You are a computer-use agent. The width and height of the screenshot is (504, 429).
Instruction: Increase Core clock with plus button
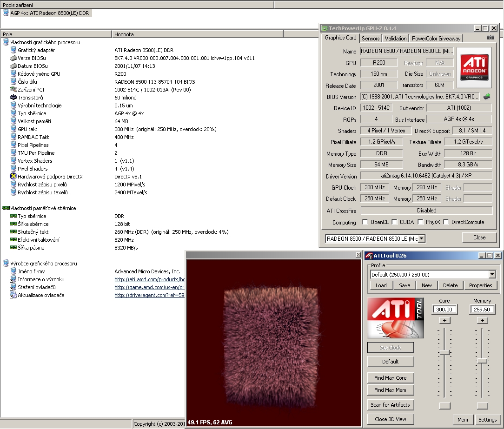point(444,320)
